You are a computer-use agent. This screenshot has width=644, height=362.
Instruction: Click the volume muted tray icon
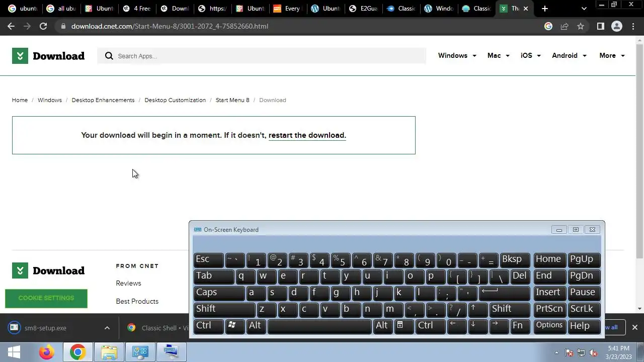(593, 352)
